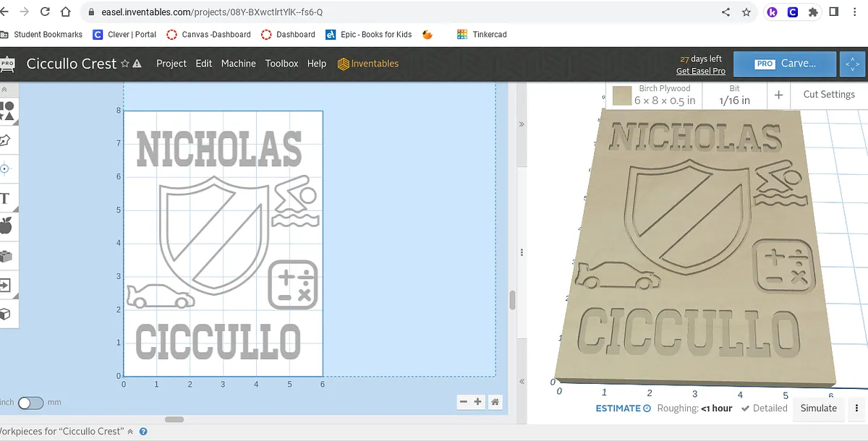This screenshot has height=441, width=868.
Task: Click the Birch Plywood material swatch
Action: pos(621,95)
